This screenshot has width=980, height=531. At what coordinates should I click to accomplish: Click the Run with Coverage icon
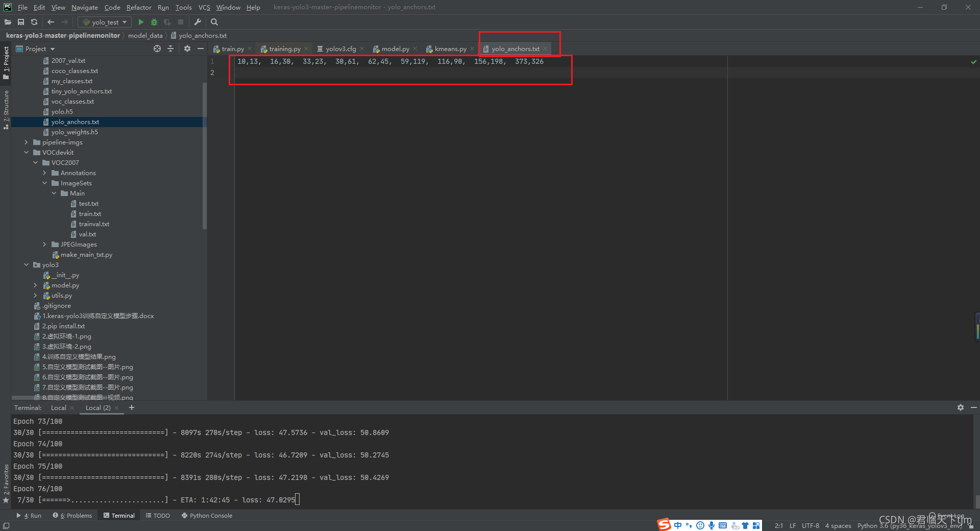click(x=167, y=22)
